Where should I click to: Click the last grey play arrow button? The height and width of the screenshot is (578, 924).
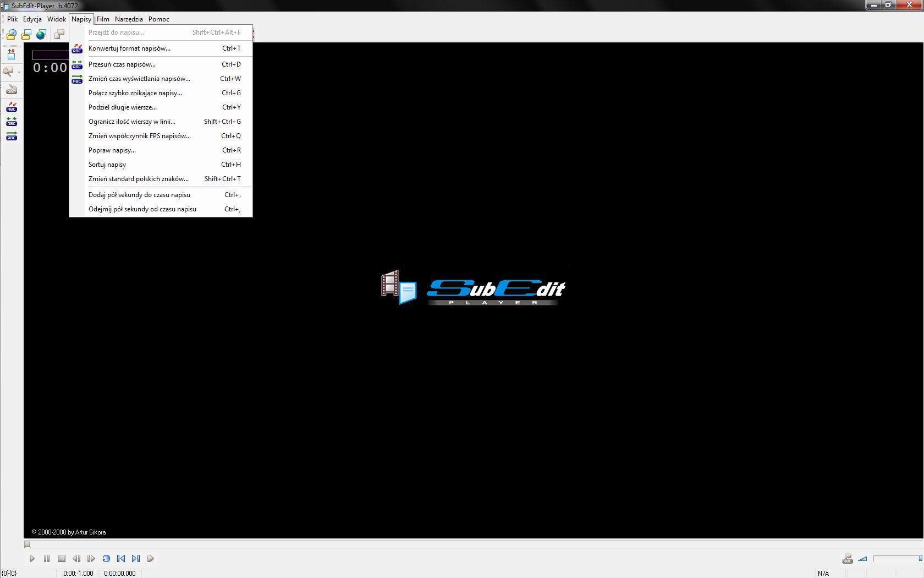(x=151, y=558)
